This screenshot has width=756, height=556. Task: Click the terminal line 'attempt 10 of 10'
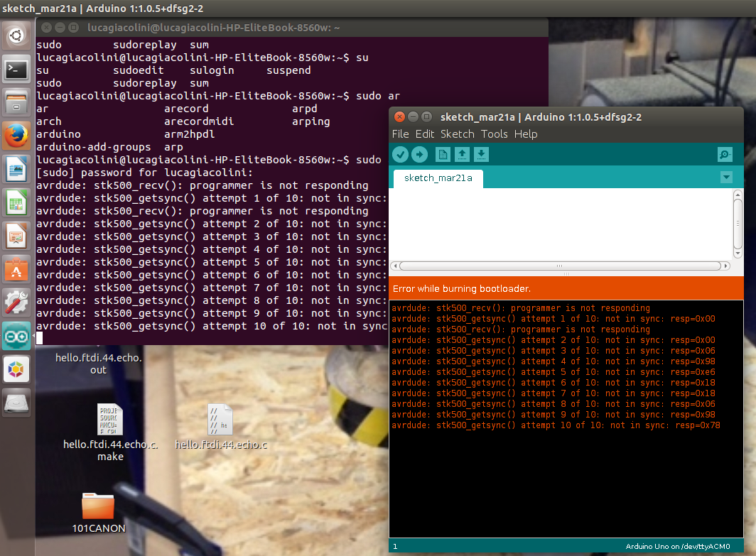pos(212,326)
